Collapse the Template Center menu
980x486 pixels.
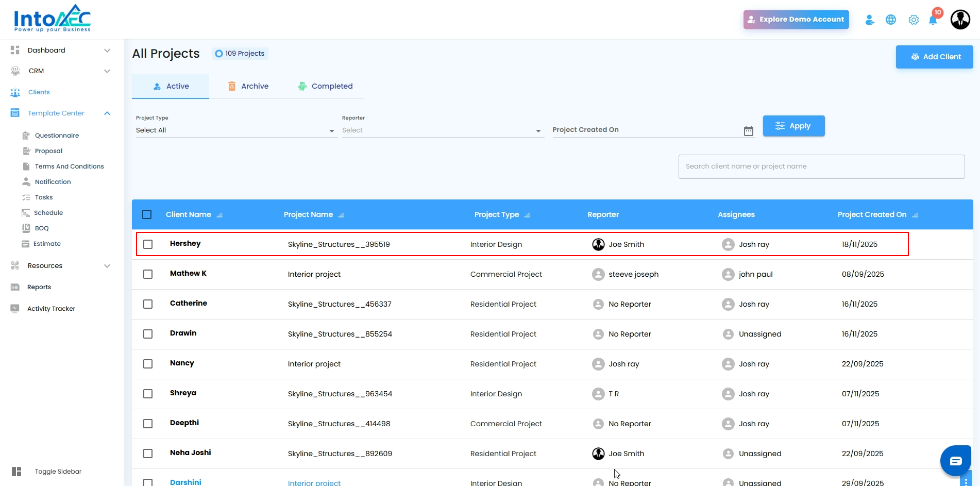[107, 113]
